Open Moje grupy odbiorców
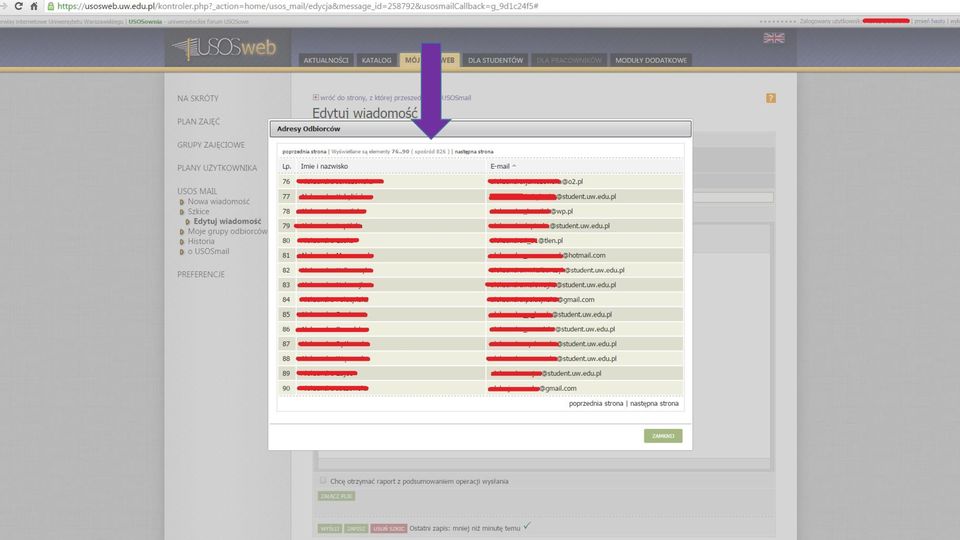Screen dimensions: 960x540 tap(227, 231)
